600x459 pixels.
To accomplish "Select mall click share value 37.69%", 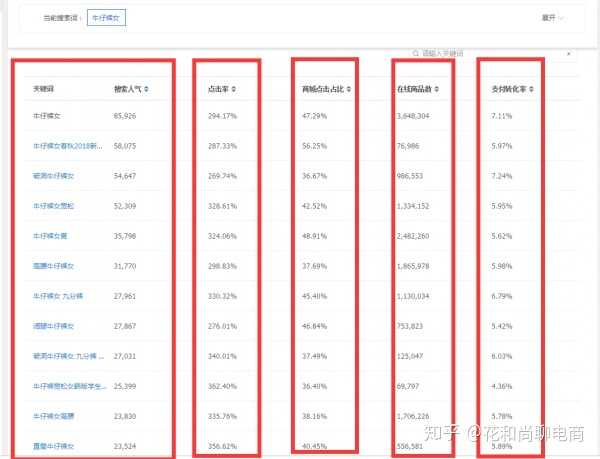I will point(315,266).
